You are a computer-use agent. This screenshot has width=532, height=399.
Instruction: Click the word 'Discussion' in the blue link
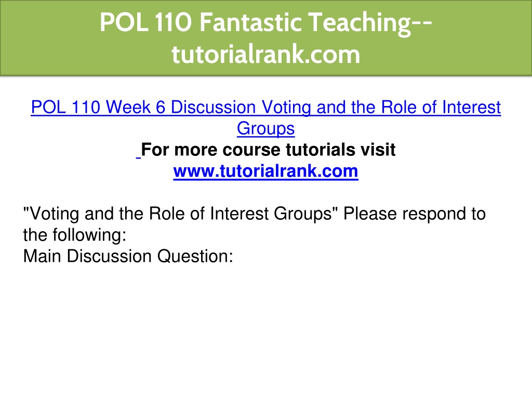(x=213, y=107)
